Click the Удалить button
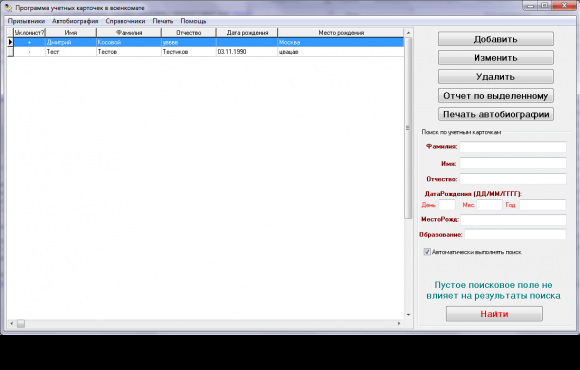This screenshot has width=580, height=370. point(496,77)
